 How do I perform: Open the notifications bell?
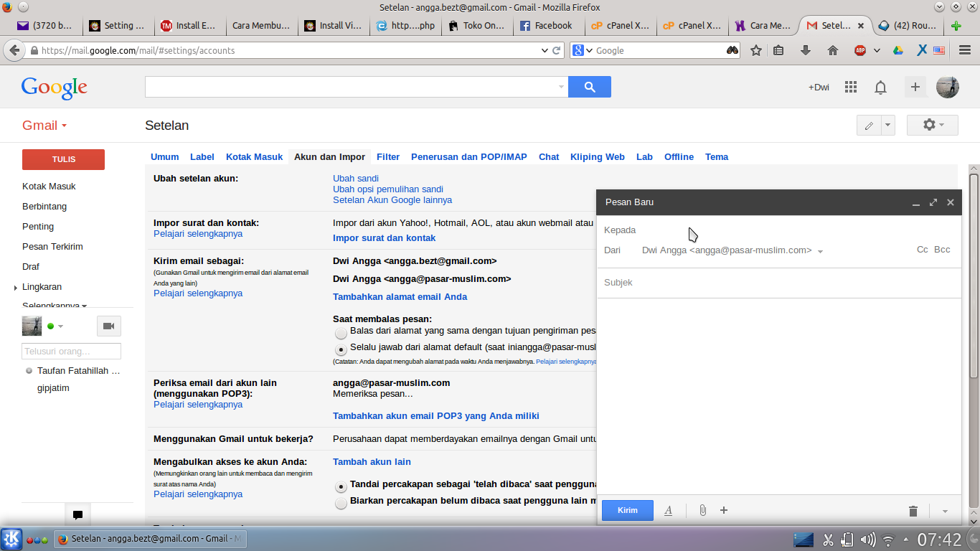880,88
